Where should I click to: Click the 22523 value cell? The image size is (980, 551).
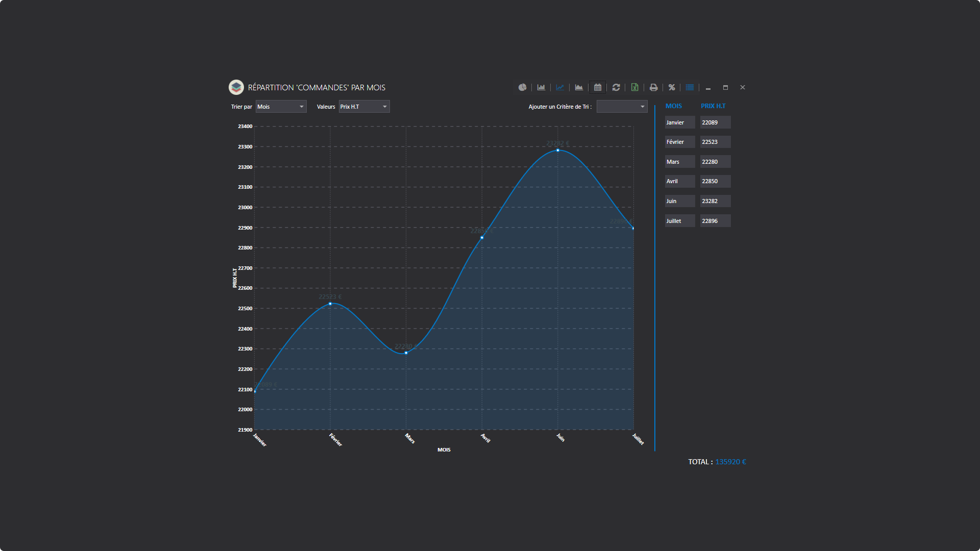coord(715,142)
